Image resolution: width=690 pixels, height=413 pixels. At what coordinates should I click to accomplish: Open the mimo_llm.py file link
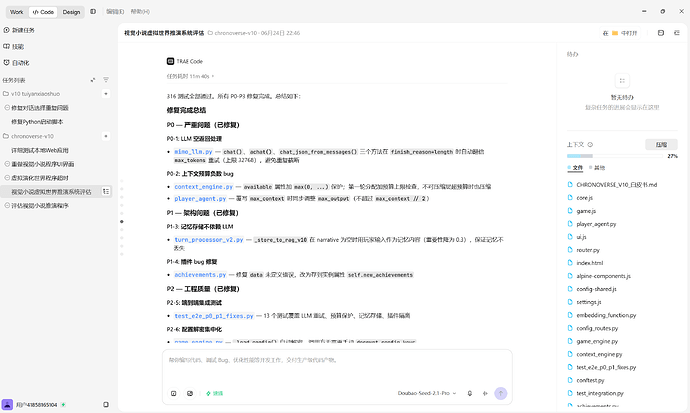tap(193, 152)
